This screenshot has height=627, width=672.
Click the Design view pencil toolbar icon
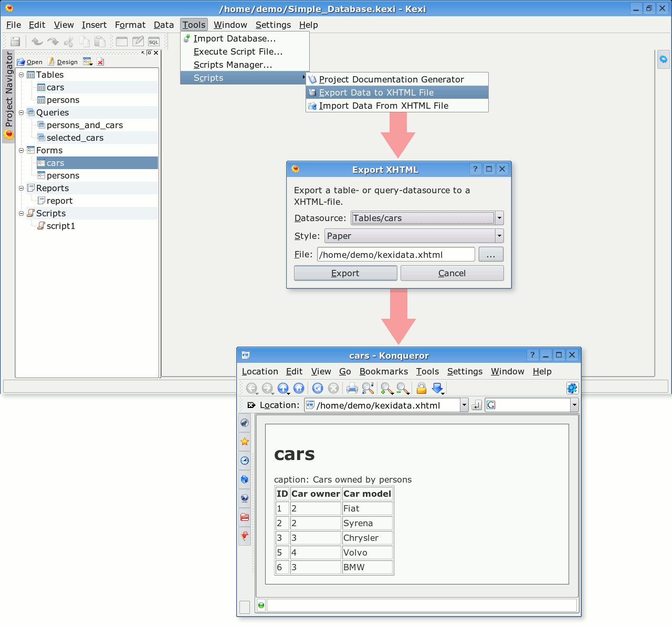138,41
